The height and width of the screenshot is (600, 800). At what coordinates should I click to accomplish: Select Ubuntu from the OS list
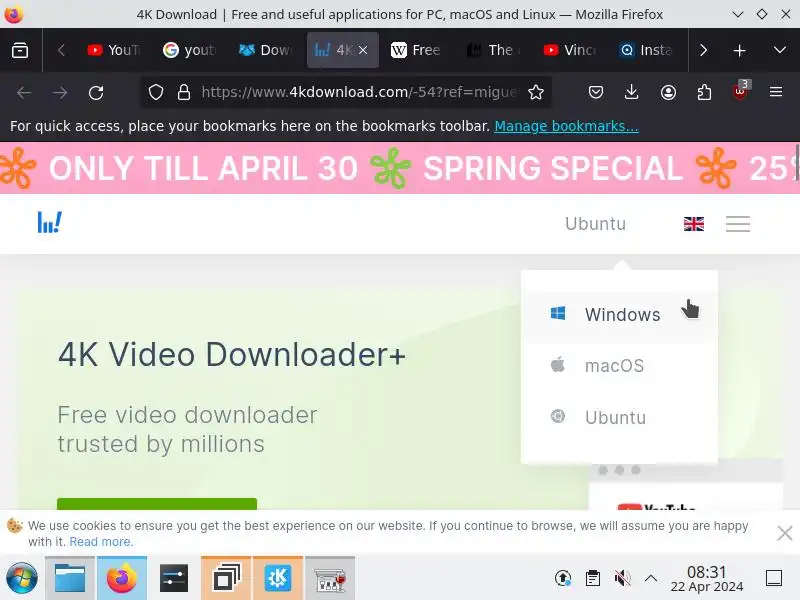tap(619, 417)
